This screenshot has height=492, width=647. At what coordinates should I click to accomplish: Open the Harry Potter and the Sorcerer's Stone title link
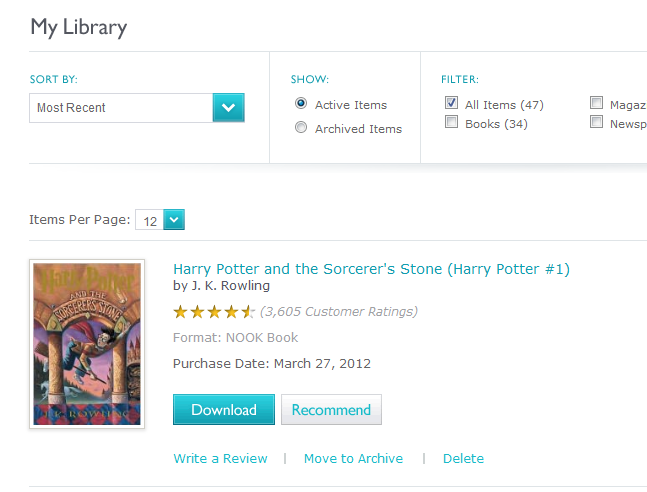(371, 269)
